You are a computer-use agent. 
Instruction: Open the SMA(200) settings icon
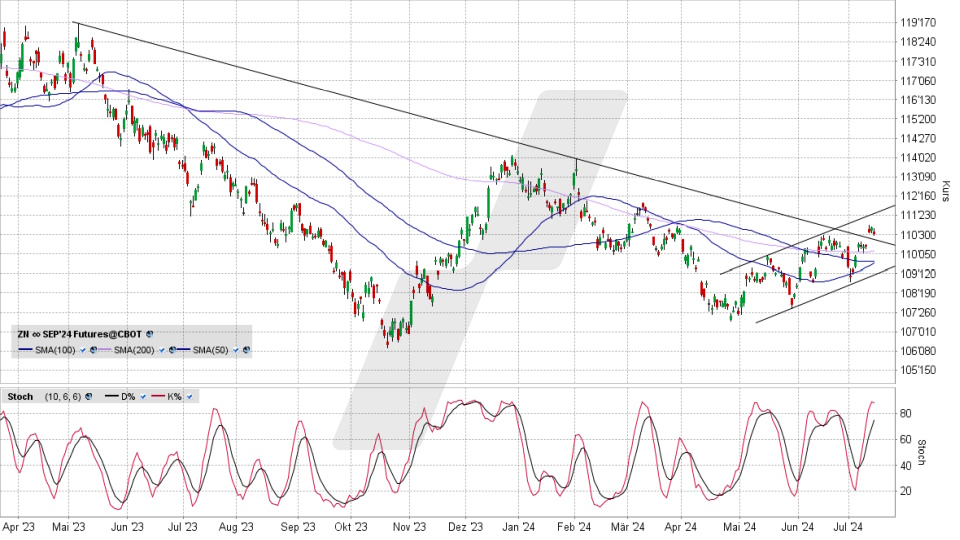tap(173, 350)
